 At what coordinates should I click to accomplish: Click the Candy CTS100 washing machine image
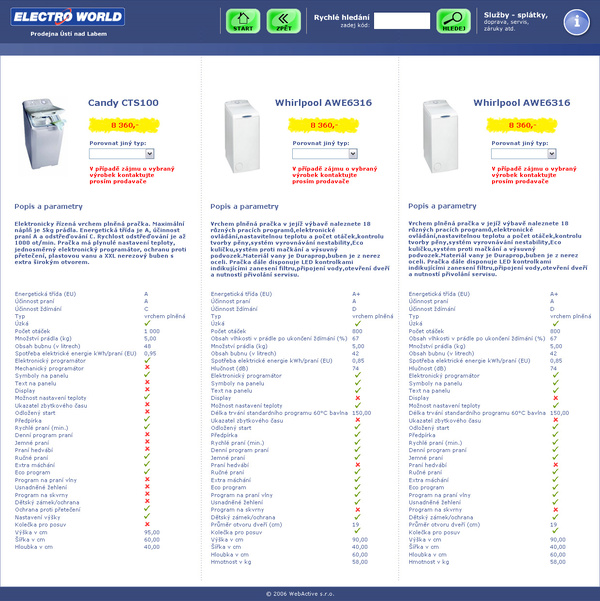(x=43, y=133)
